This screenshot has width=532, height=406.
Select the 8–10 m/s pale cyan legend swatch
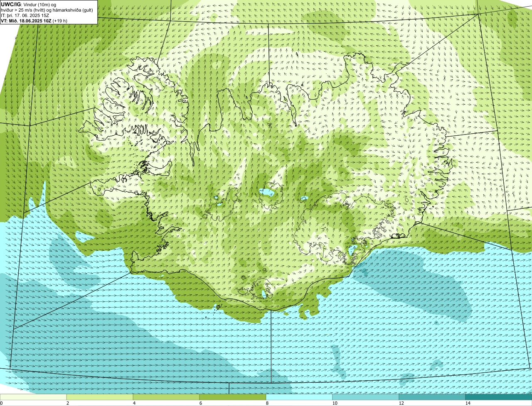[x=299, y=397]
